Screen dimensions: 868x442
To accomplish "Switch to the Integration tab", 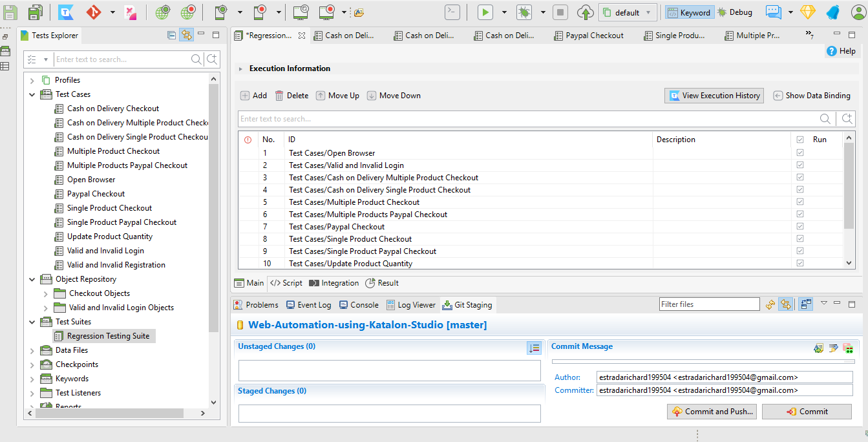I will [x=333, y=283].
